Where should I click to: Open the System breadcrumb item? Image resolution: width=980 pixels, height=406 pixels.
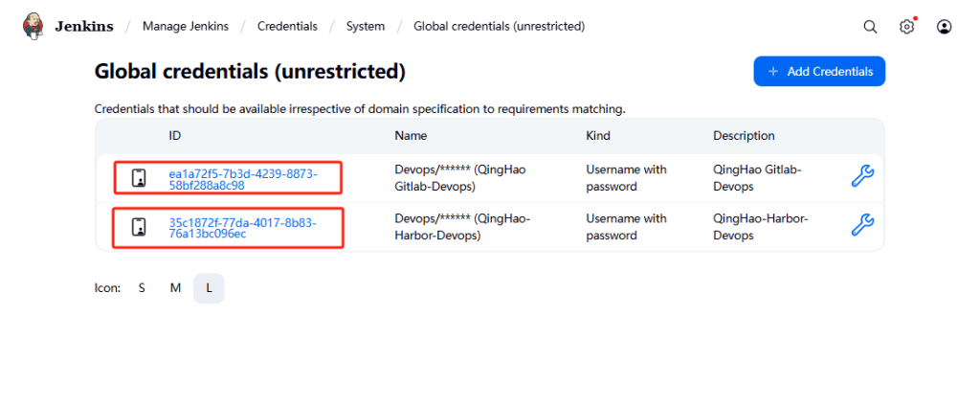coord(366,26)
